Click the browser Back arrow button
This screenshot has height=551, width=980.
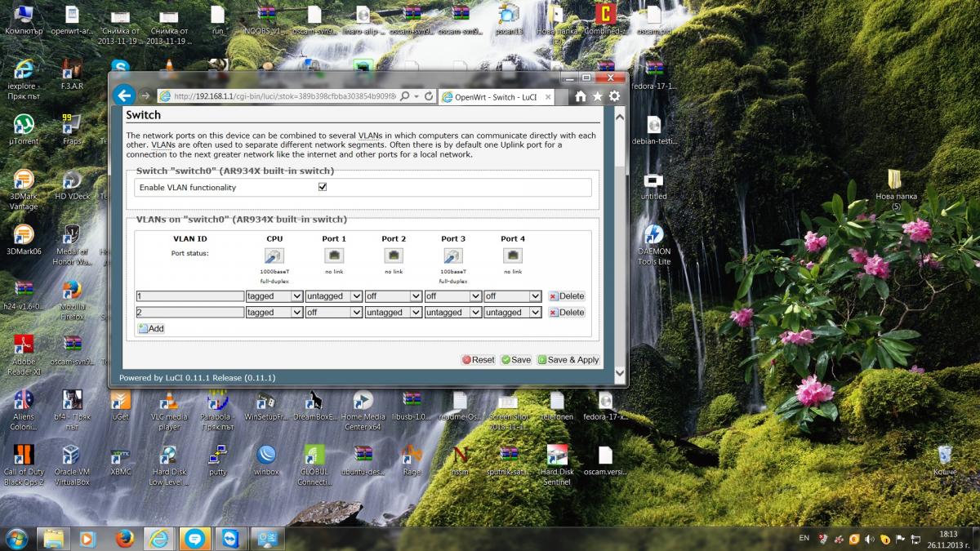123,96
